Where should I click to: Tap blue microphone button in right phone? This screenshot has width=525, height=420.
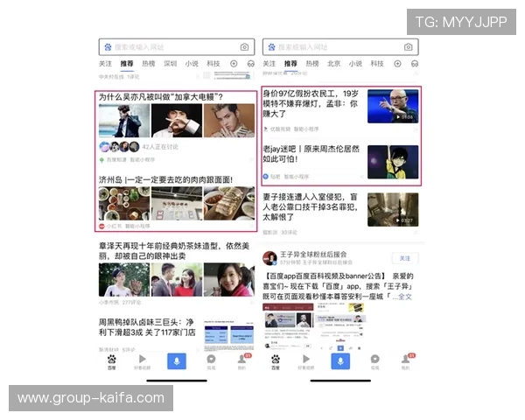340,361
